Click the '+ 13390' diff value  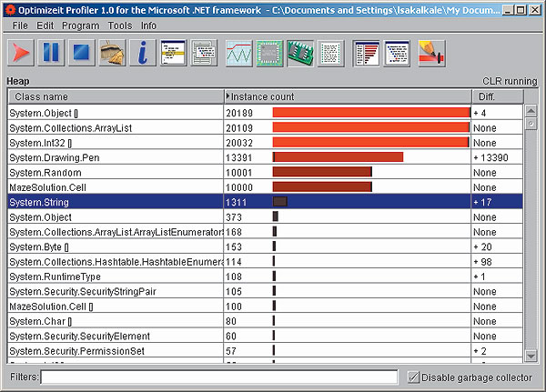point(490,157)
